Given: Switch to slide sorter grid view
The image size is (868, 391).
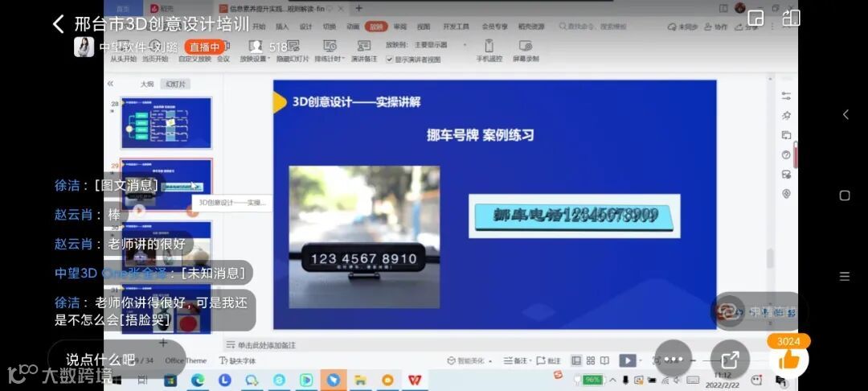Looking at the screenshot, I should point(591,360).
